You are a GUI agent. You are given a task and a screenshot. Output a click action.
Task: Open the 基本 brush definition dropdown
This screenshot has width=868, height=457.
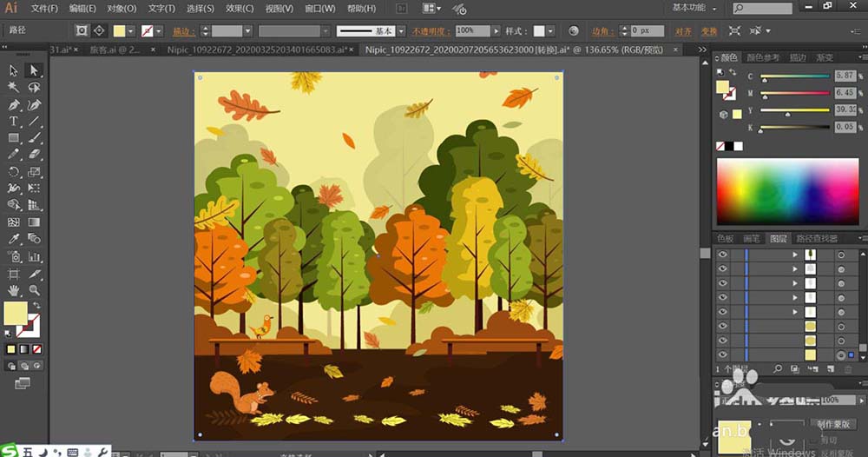point(401,31)
